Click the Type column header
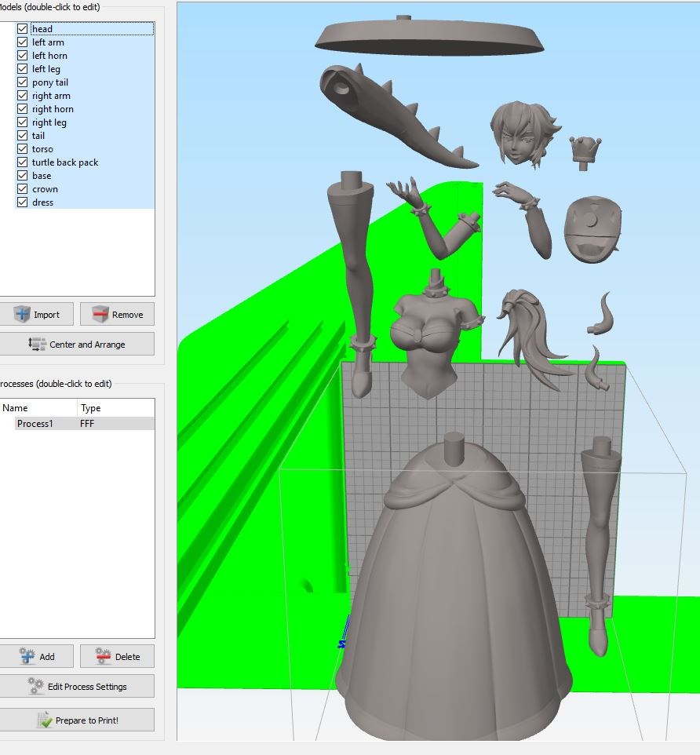Viewport: 700px width, 755px height. click(90, 408)
